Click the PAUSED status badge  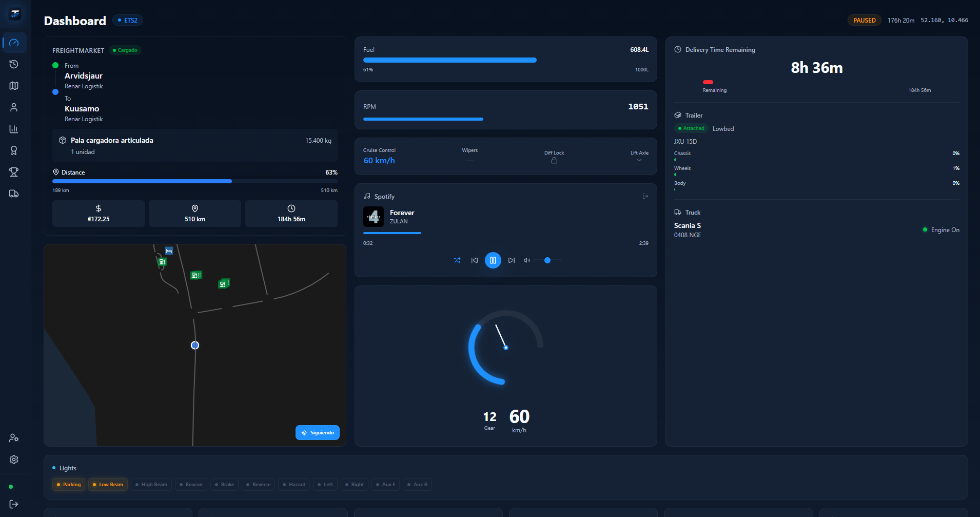(865, 21)
